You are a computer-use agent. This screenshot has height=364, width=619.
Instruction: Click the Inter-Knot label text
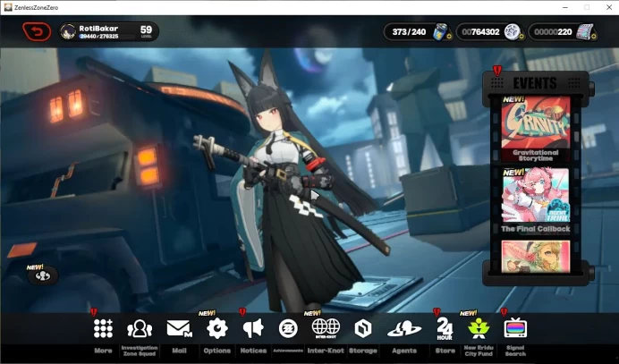point(326,351)
